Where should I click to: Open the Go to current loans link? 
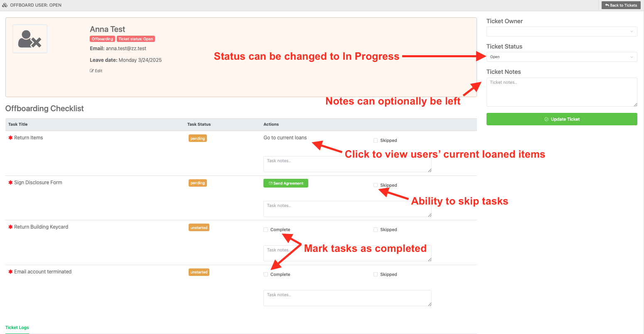[x=285, y=137]
